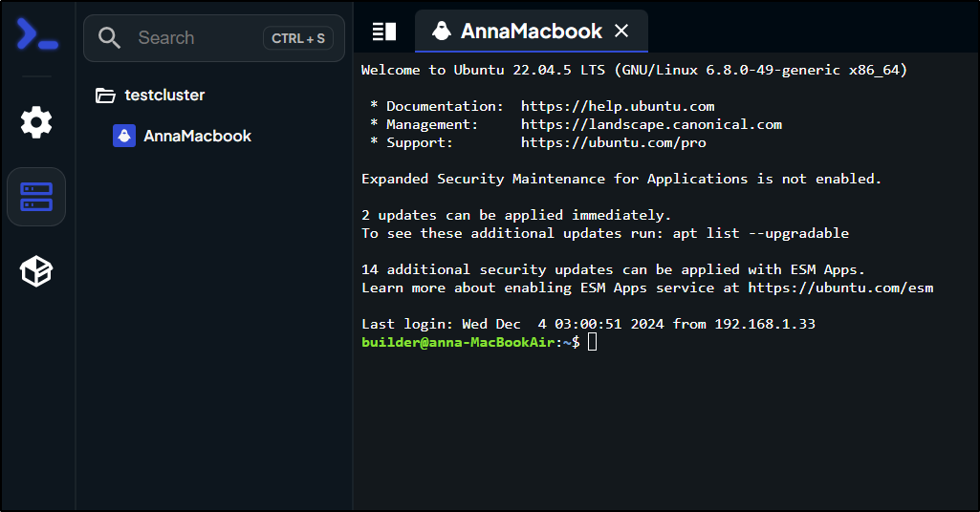Open AnnaMacbook host in the tree

coord(183,136)
